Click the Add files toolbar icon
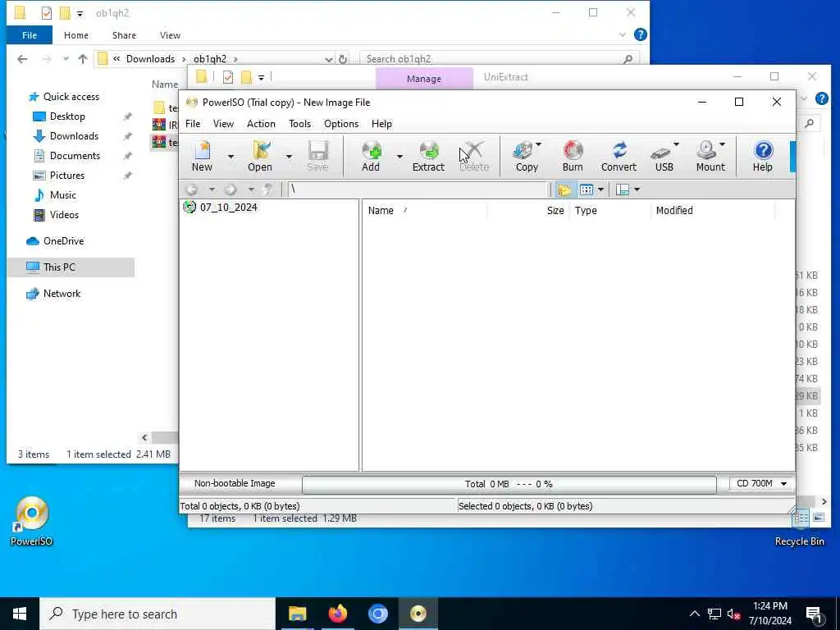The width and height of the screenshot is (840, 630). 371,156
